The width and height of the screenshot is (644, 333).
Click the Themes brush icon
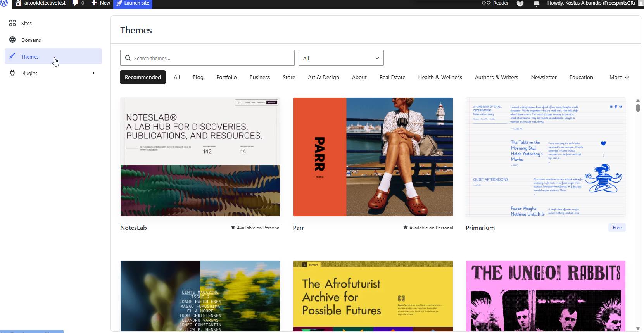pyautogui.click(x=12, y=57)
